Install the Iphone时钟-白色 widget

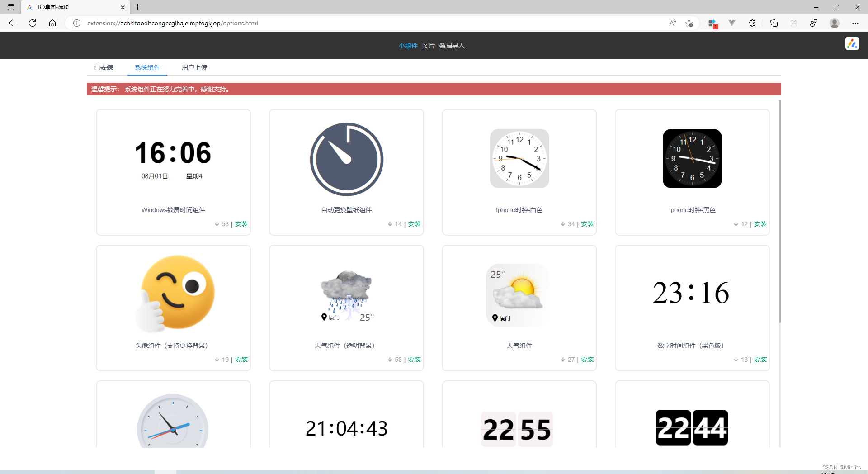pos(587,224)
